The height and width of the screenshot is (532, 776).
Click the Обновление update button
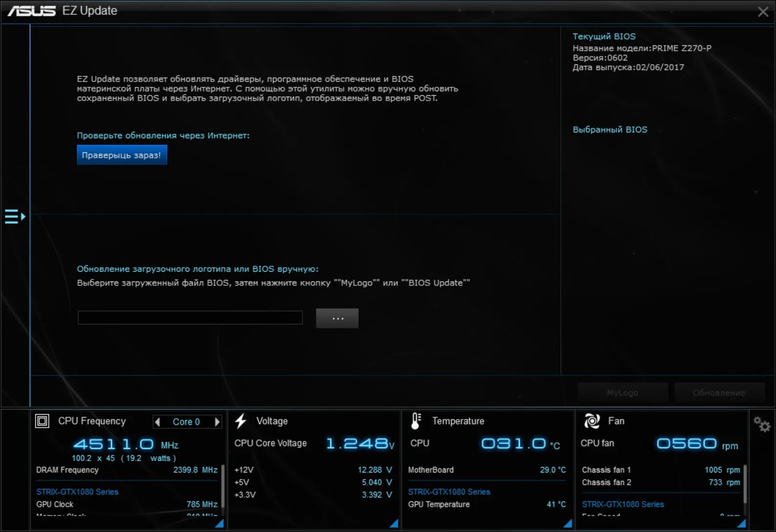(x=719, y=392)
